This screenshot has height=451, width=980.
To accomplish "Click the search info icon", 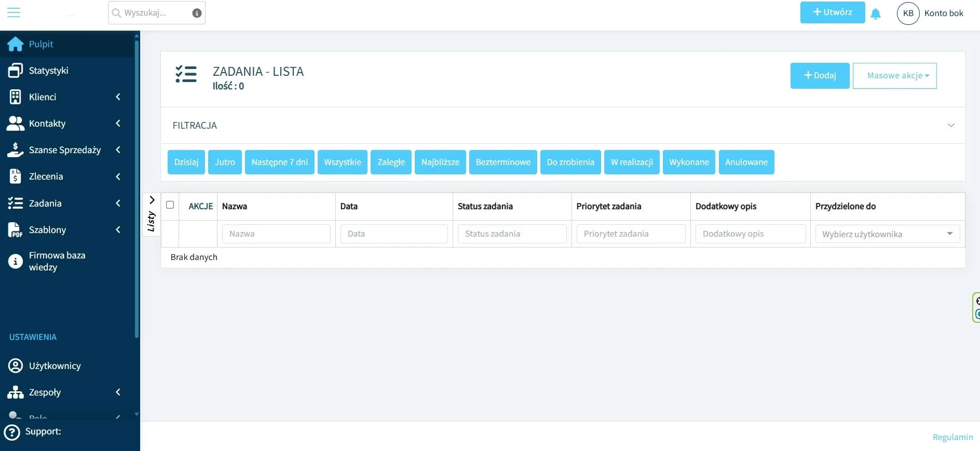I will tap(197, 13).
